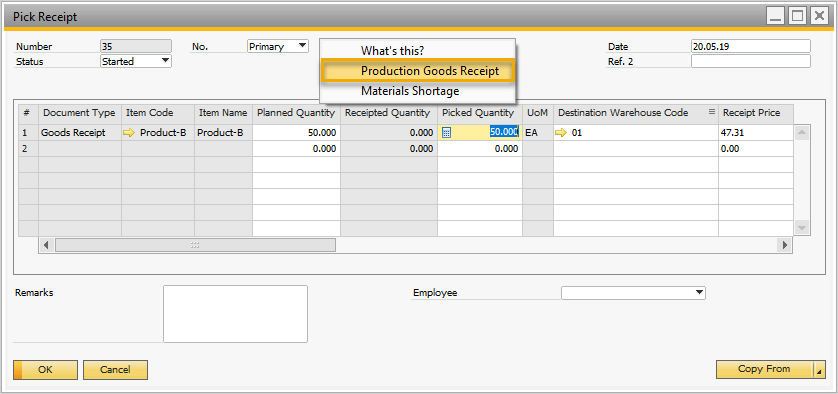Click the Receipt Price column header
The width and height of the screenshot is (838, 394).
click(x=755, y=113)
